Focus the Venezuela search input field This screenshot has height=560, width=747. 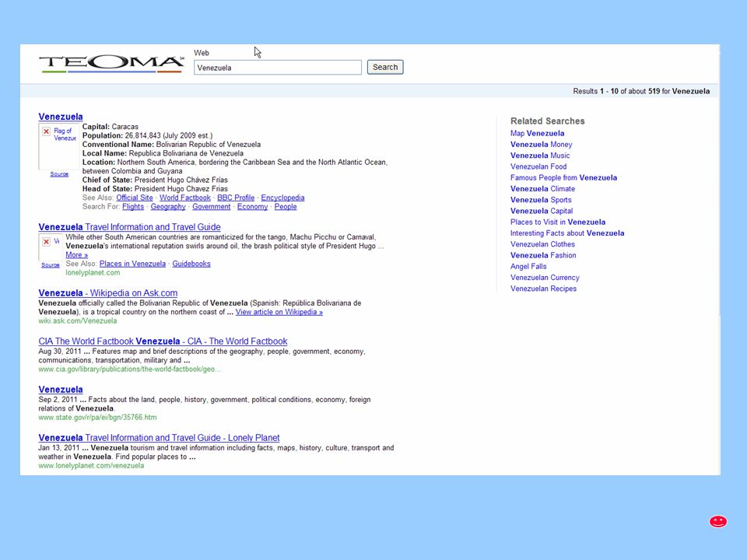tap(278, 68)
